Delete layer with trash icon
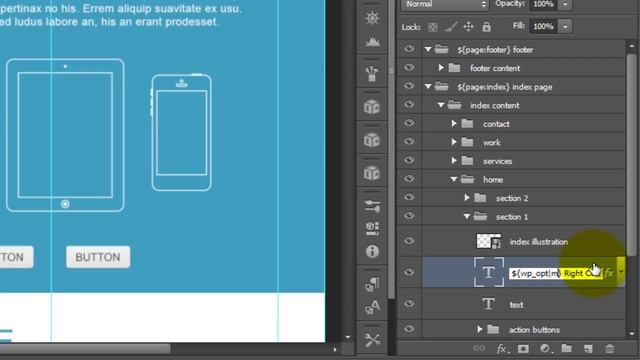 609,349
